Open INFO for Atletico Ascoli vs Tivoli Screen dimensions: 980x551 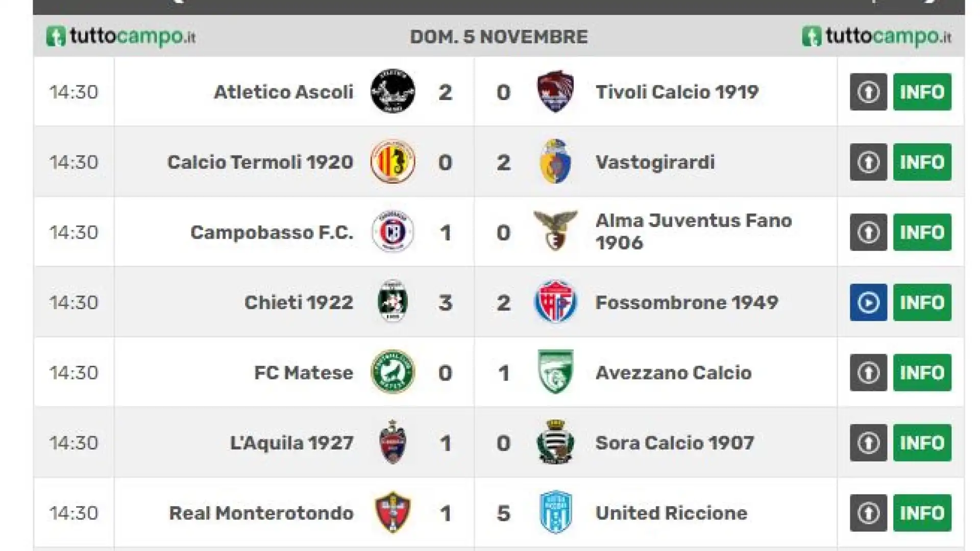(x=922, y=92)
